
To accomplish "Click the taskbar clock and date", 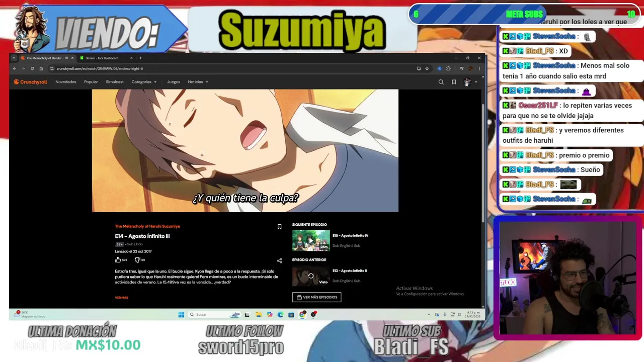I will 473,315.
